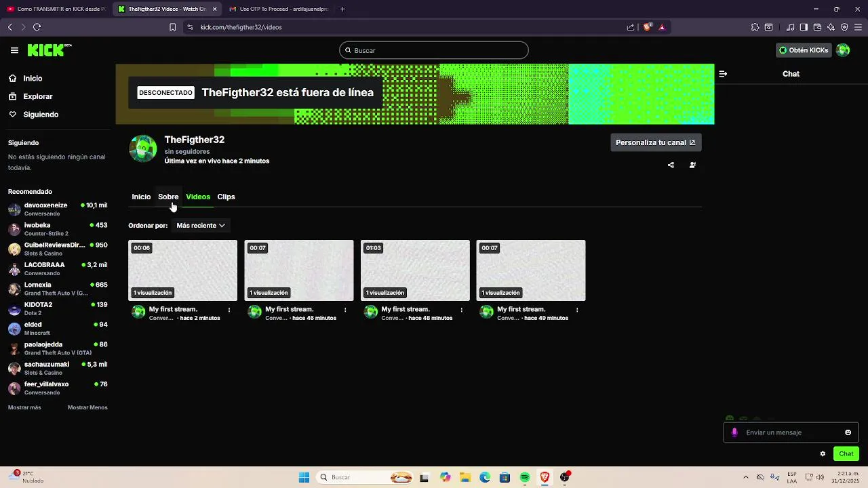This screenshot has width=868, height=488.
Task: Click the share channel icon under Personaliza
Action: click(x=671, y=165)
